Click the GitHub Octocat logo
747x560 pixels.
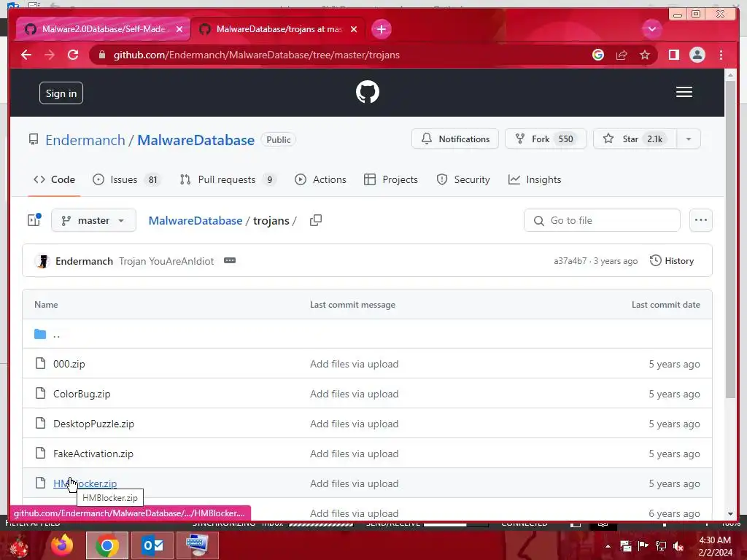point(368,92)
